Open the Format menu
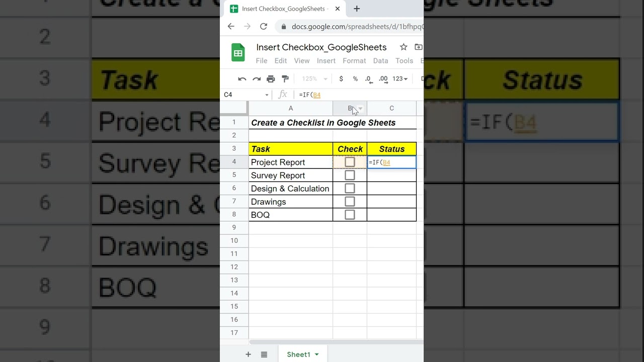The height and width of the screenshot is (362, 644). pyautogui.click(x=354, y=61)
